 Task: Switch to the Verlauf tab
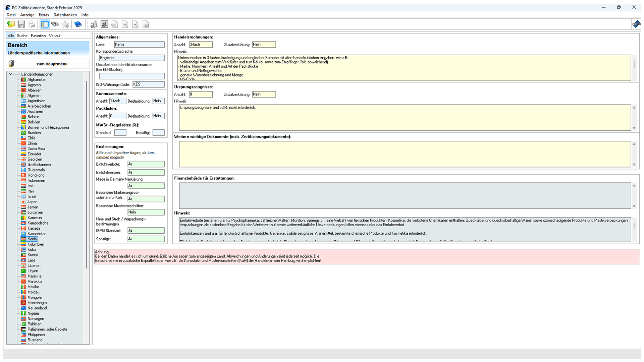tap(55, 36)
